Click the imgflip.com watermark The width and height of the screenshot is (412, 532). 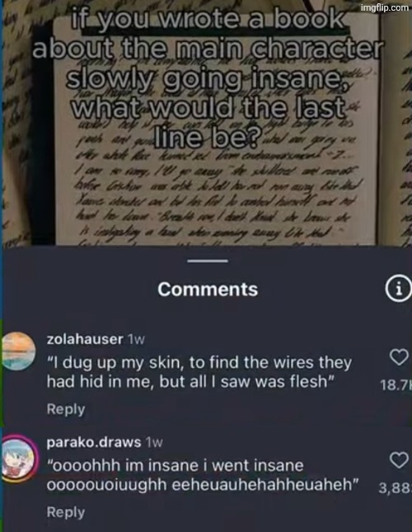[385, 7]
